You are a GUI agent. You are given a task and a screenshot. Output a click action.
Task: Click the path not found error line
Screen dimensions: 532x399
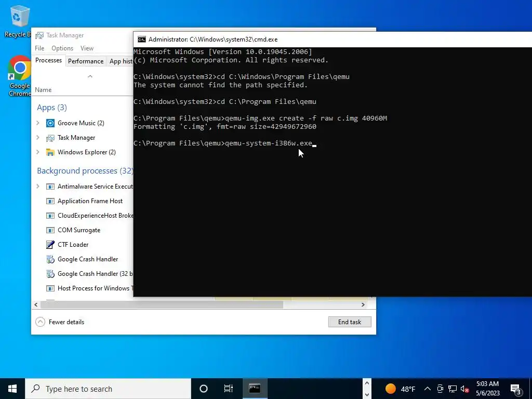pos(220,85)
